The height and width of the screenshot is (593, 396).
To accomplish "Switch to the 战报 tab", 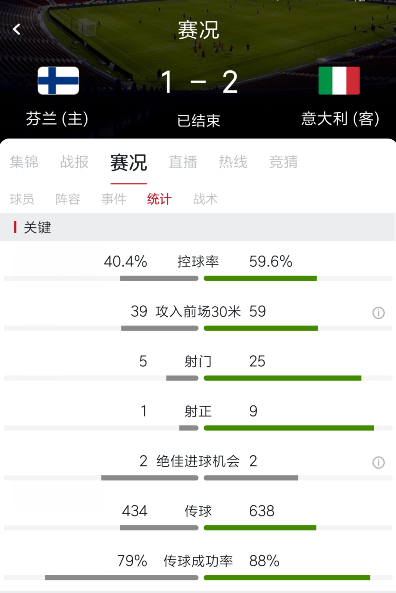I will (x=75, y=162).
